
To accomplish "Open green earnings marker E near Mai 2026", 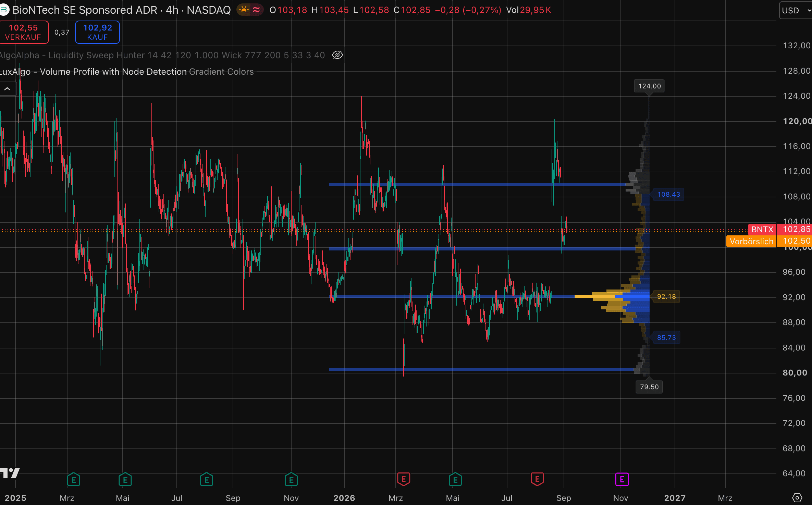I will 455,480.
